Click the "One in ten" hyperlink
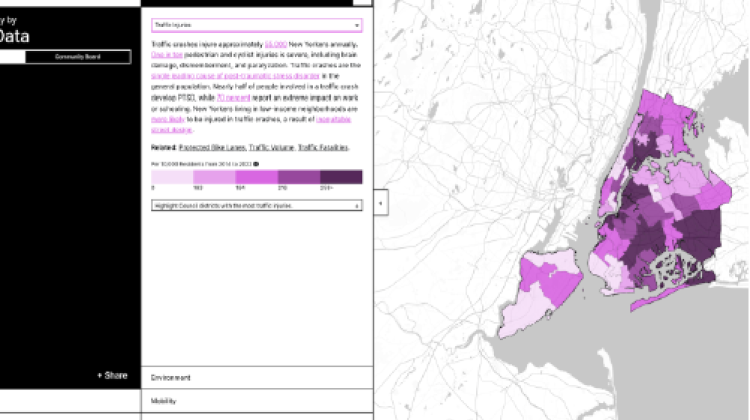This screenshot has height=420, width=750. click(x=165, y=55)
